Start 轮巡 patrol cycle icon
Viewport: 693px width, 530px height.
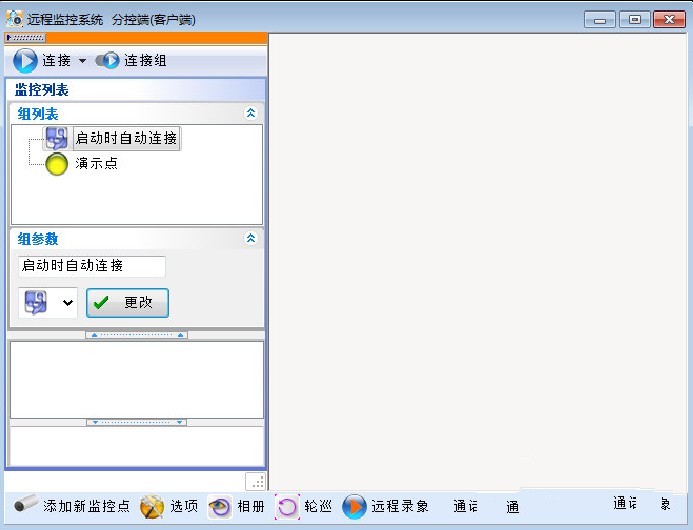pos(287,507)
